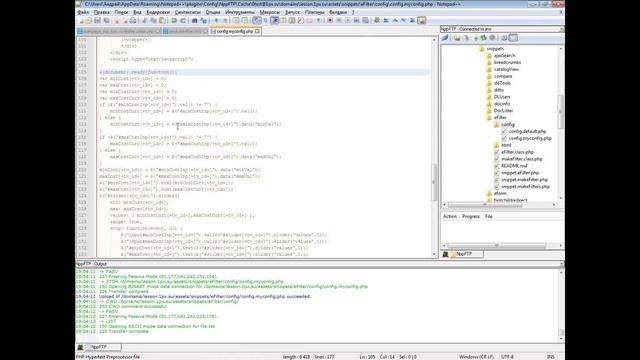Open the Инструменты menu
The height and width of the screenshot is (360, 640).
pyautogui.click(x=240, y=12)
